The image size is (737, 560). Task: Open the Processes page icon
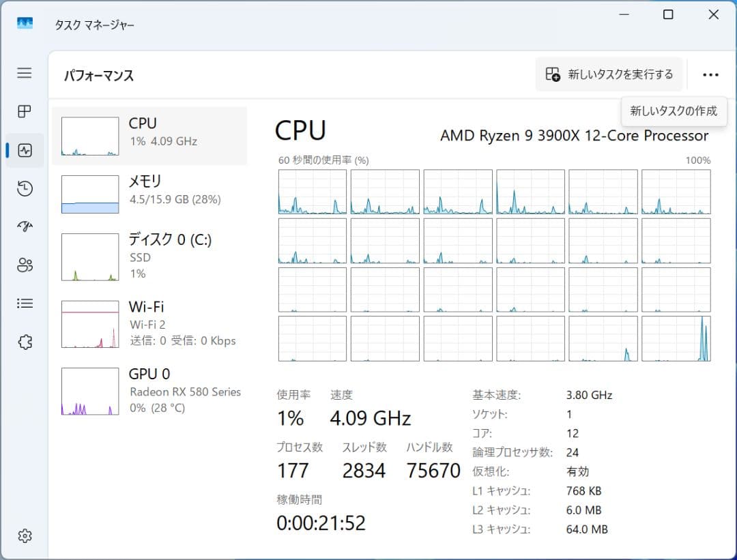(25, 112)
